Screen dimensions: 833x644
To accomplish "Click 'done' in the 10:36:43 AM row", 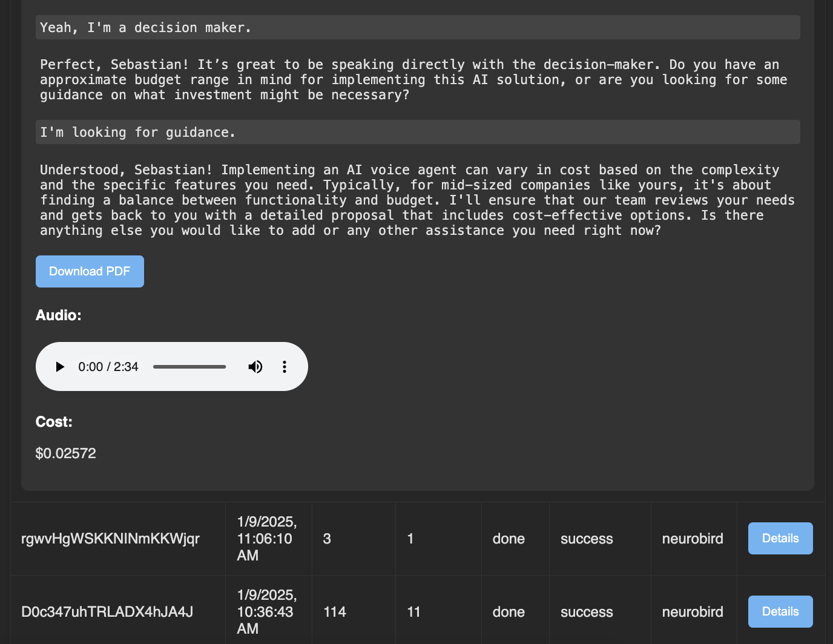I will click(x=509, y=612).
